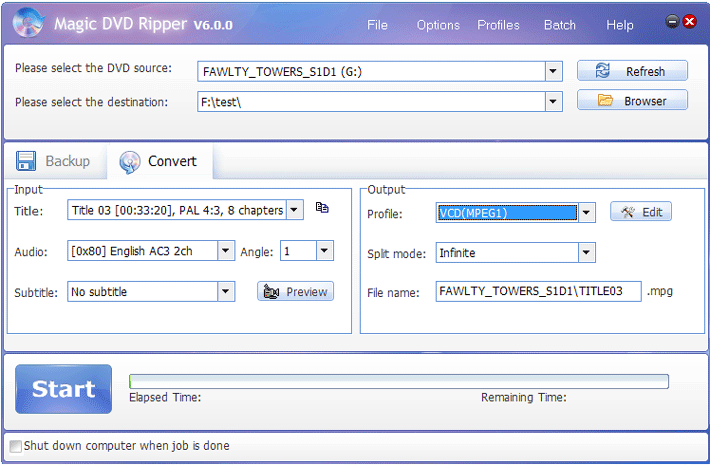Open the Help menu
The image size is (710, 465).
[x=619, y=25]
